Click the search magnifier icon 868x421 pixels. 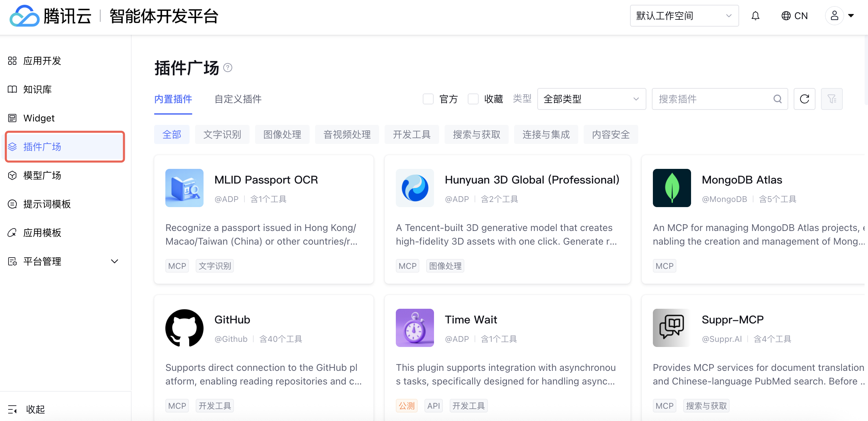tap(777, 99)
